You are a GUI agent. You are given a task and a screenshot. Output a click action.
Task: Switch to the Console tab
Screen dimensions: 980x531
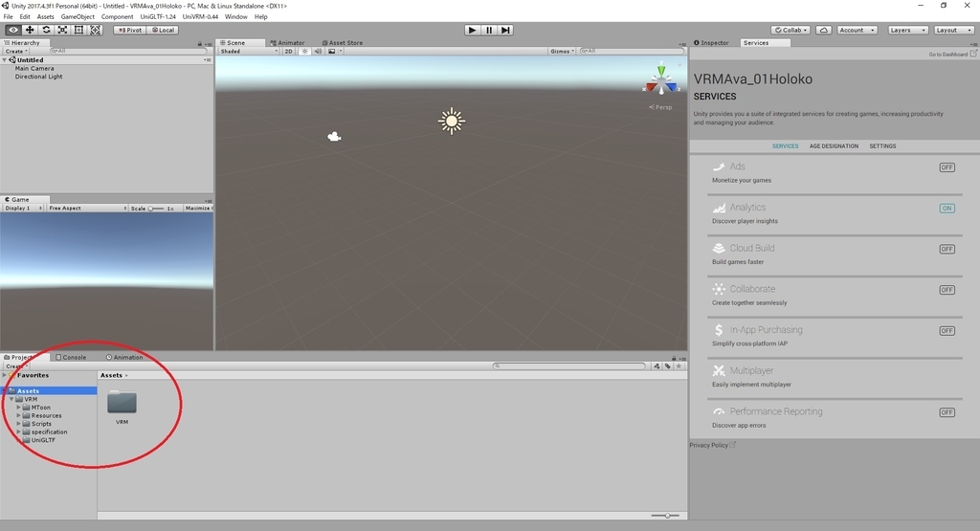pyautogui.click(x=71, y=357)
